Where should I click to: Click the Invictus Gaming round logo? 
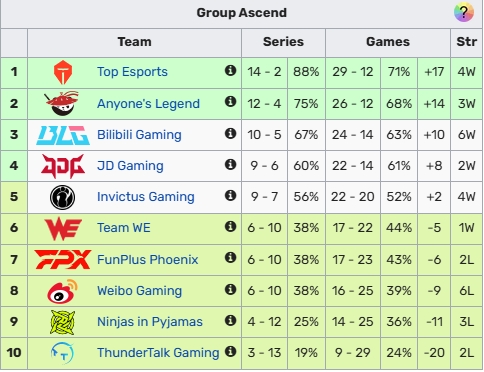click(62, 197)
